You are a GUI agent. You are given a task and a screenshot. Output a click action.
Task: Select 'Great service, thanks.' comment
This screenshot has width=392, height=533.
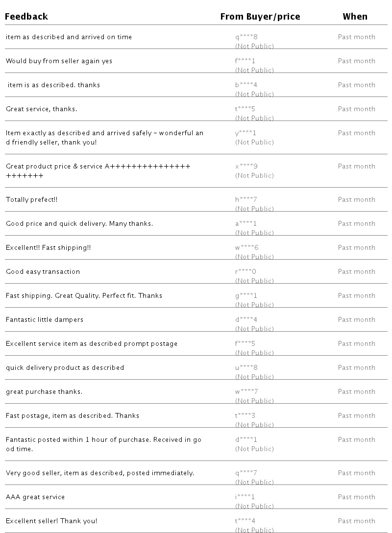click(41, 109)
